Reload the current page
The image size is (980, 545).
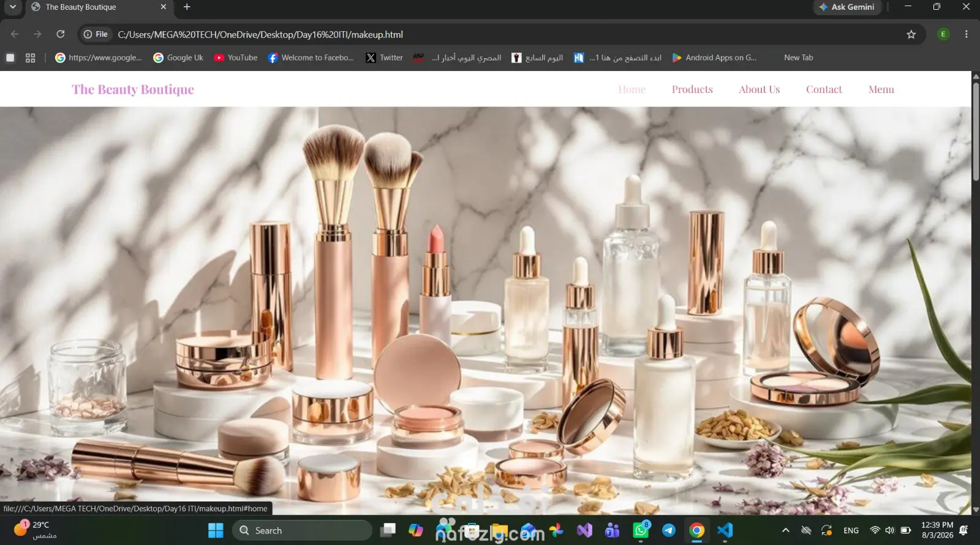(x=60, y=34)
